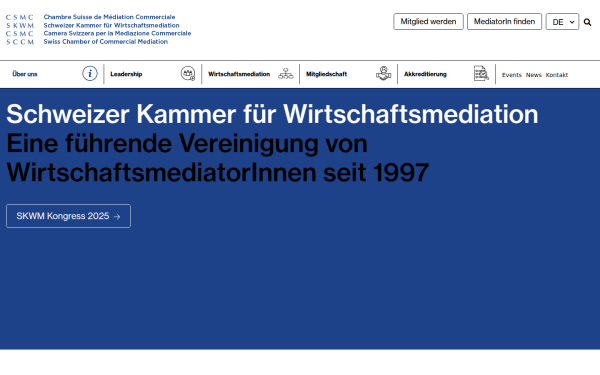This screenshot has width=600, height=375.
Task: Click the Wirtschaftsmediation org-chart icon
Action: [286, 73]
